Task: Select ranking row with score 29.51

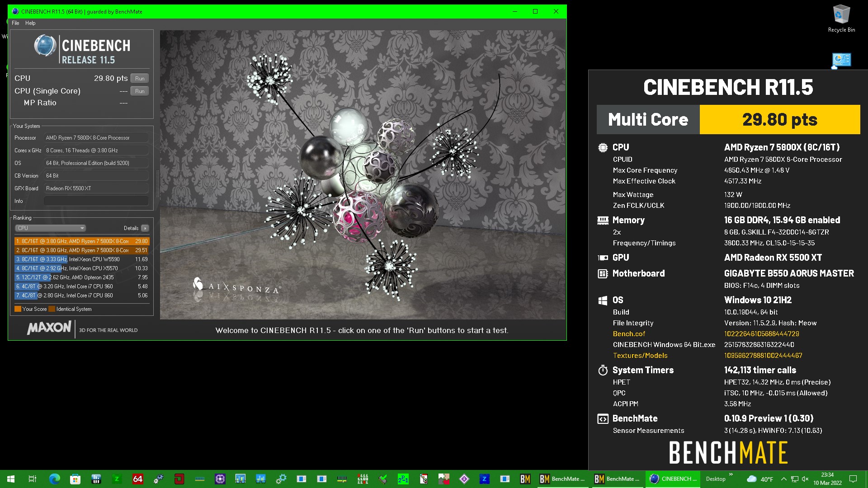Action: click(x=82, y=250)
